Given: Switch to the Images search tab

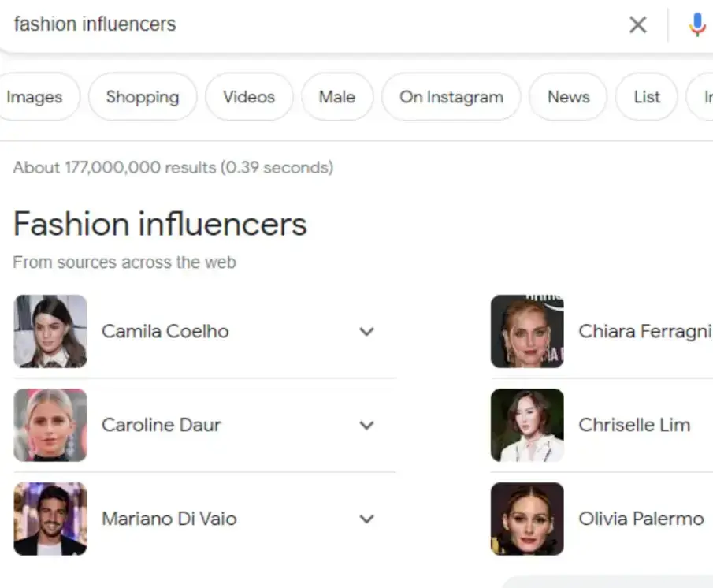Looking at the screenshot, I should (33, 97).
